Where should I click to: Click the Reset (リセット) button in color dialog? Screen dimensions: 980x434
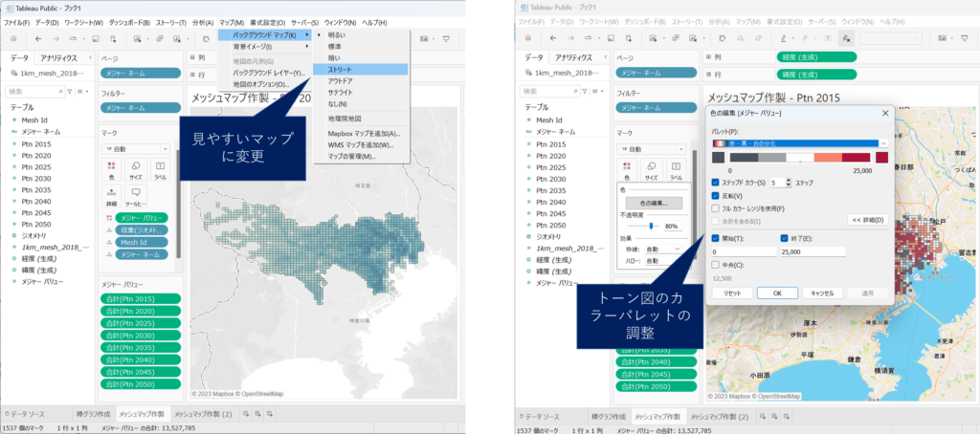click(x=731, y=293)
